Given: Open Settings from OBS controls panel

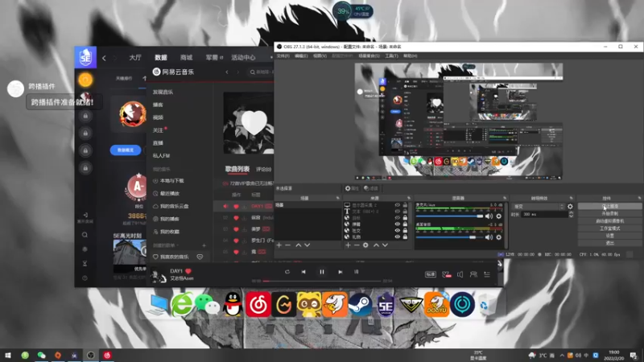Looking at the screenshot, I should pos(609,236).
